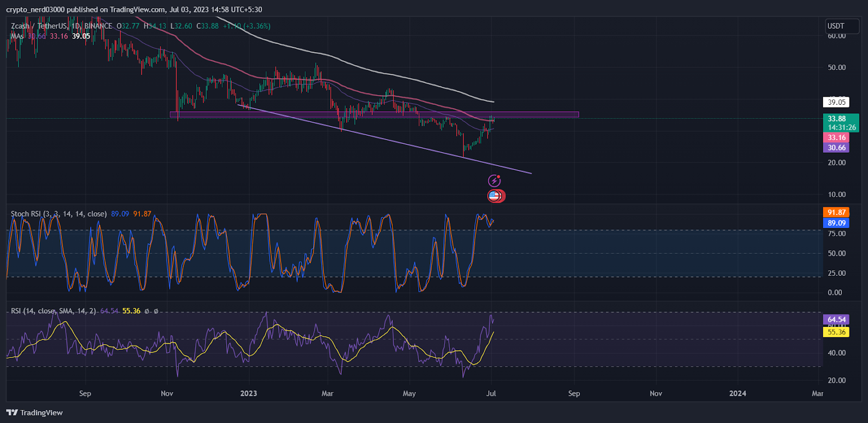This screenshot has height=423, width=868.
Task: Click the 10.00 price axis level
Action: (x=837, y=194)
